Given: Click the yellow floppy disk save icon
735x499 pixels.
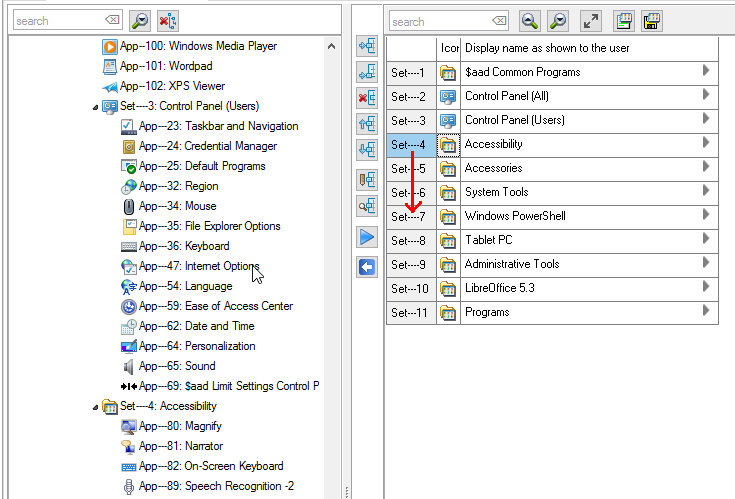Looking at the screenshot, I should click(652, 21).
